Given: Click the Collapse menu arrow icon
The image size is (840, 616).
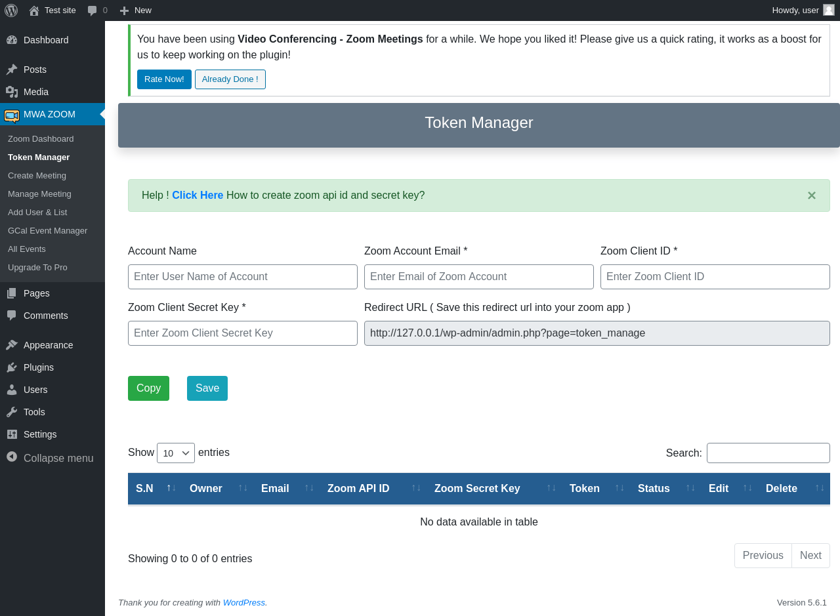Looking at the screenshot, I should pos(12,457).
